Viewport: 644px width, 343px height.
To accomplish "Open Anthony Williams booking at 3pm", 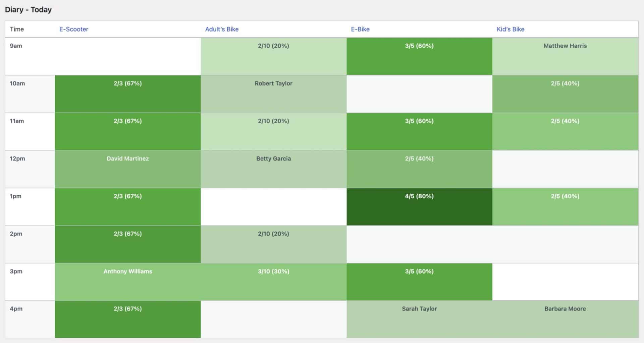I will click(128, 282).
